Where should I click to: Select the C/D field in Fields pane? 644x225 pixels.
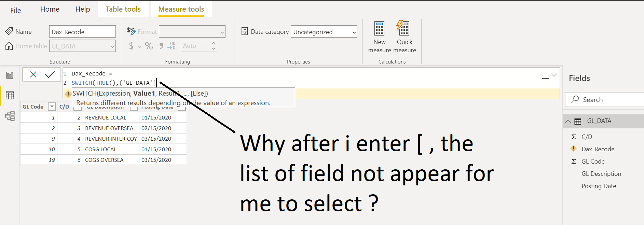(587, 137)
